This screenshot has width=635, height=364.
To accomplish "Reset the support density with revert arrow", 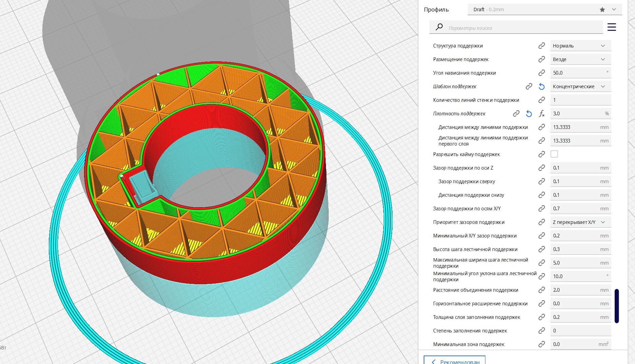I will (528, 114).
